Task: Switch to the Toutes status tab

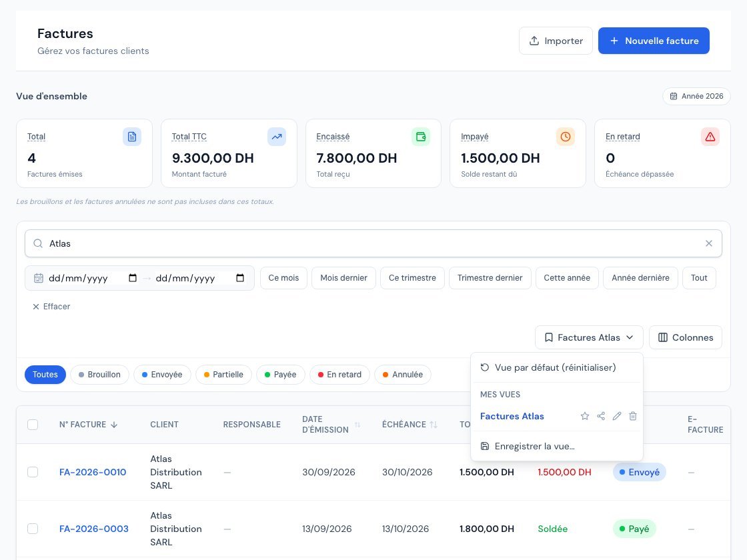Action: 45,375
